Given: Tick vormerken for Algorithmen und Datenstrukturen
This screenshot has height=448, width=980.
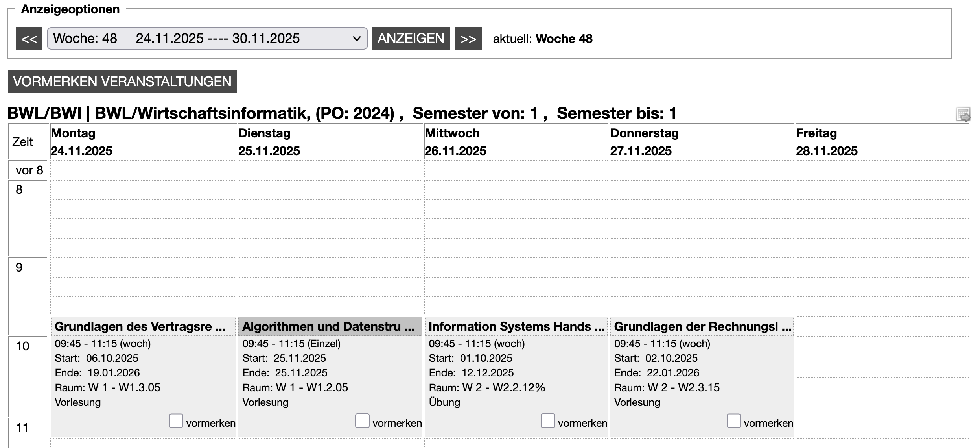Looking at the screenshot, I should [362, 420].
